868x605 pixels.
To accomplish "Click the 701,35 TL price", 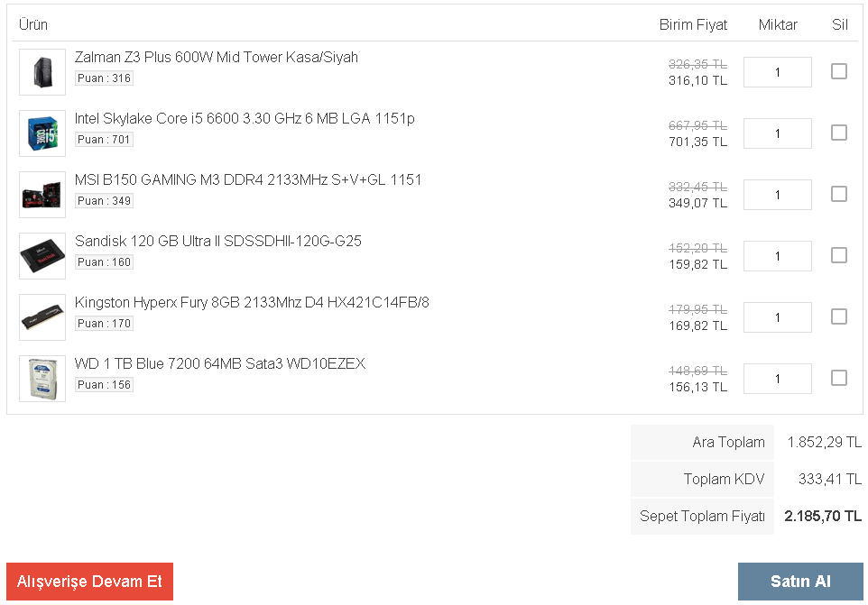I will pyautogui.click(x=698, y=142).
